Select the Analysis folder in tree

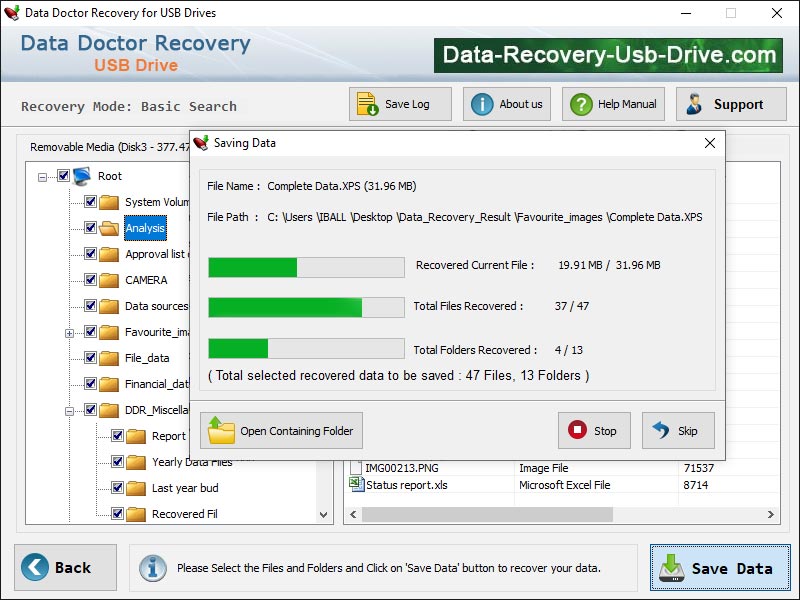pyautogui.click(x=145, y=228)
